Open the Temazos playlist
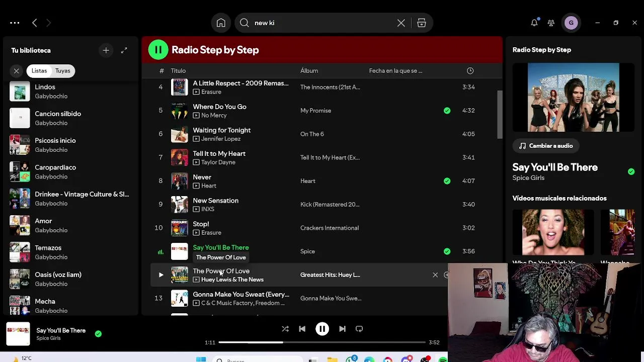 pos(70,252)
